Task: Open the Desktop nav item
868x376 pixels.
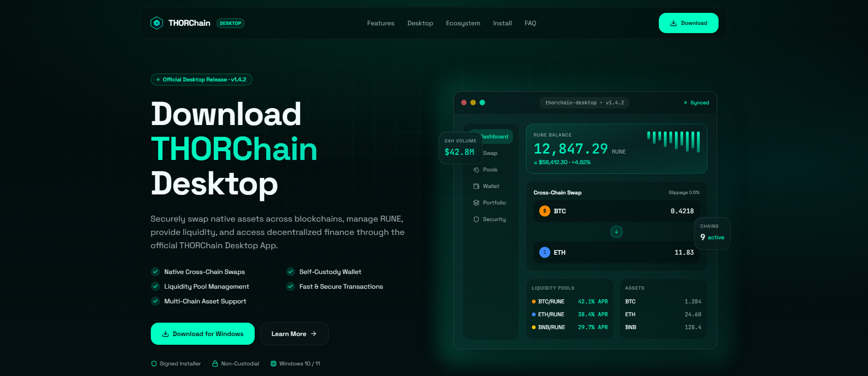Action: tap(420, 23)
